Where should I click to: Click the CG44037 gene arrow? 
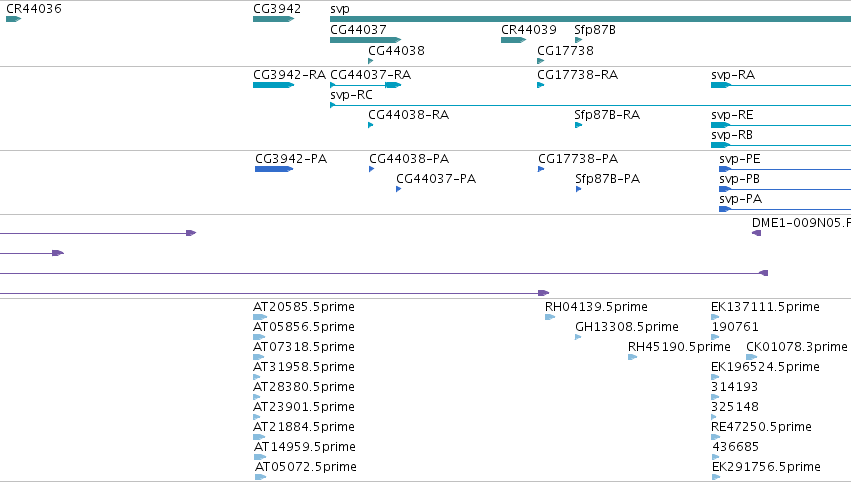click(x=365, y=40)
